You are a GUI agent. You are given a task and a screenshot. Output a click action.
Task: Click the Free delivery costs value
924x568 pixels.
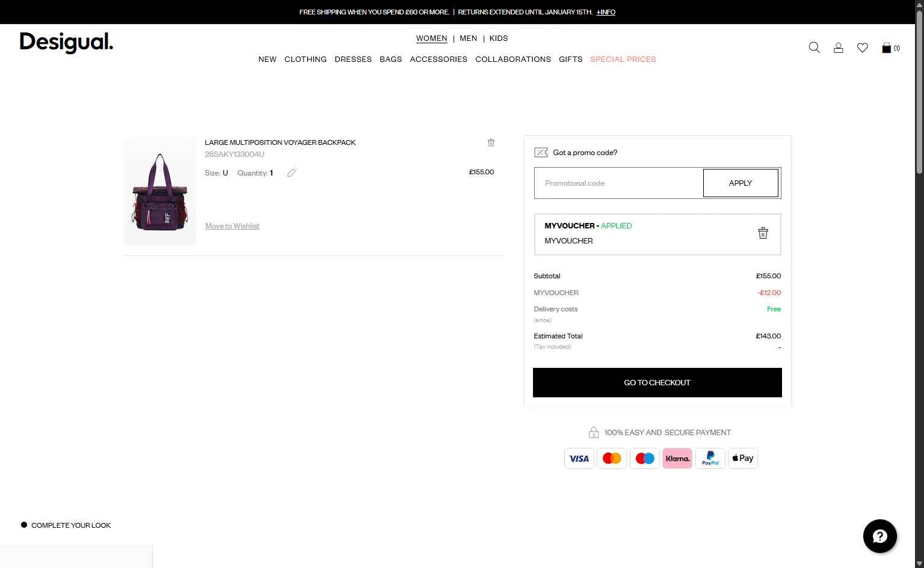(x=774, y=309)
